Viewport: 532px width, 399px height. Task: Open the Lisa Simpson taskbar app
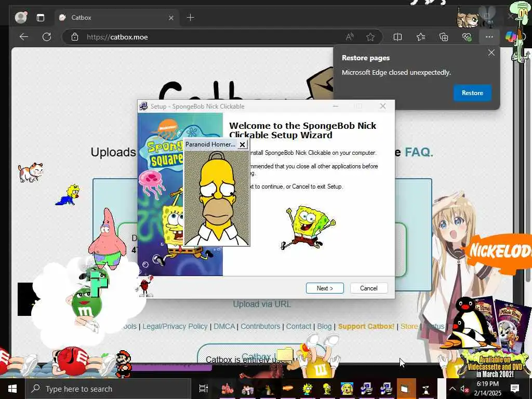point(308,389)
